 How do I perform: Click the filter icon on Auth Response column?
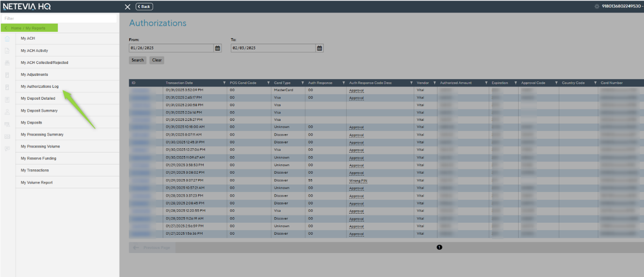click(344, 83)
